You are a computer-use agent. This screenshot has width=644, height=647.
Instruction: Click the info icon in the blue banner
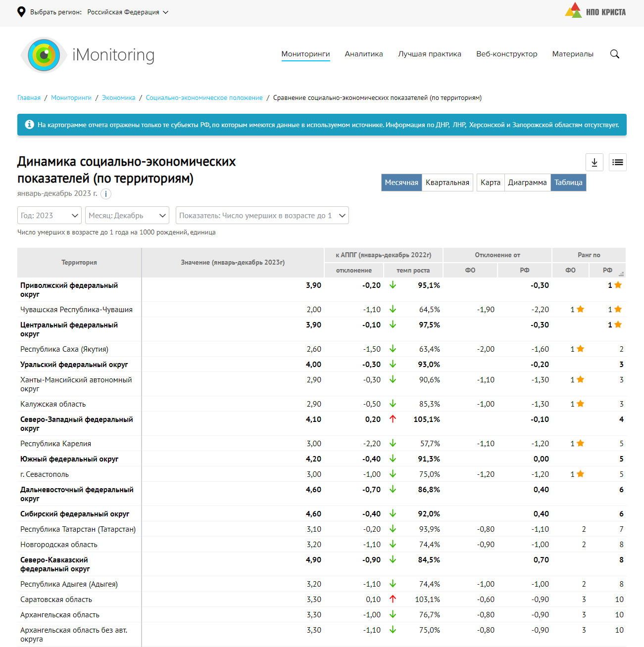[29, 125]
